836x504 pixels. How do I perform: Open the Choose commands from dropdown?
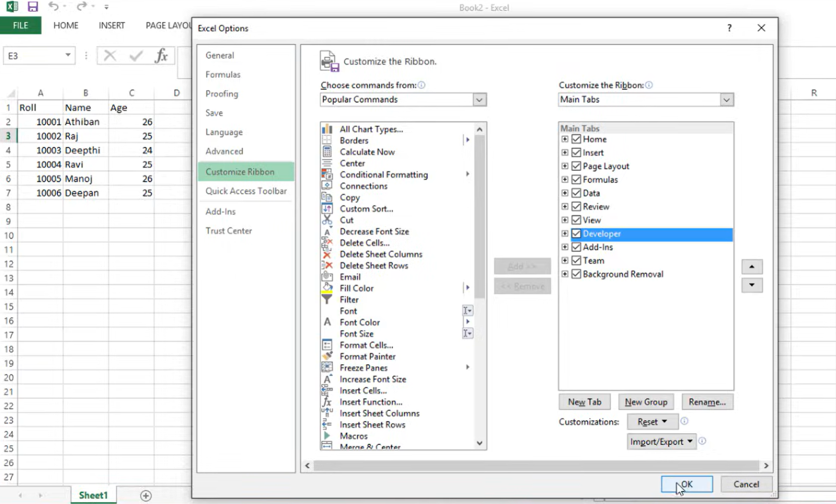tap(479, 100)
